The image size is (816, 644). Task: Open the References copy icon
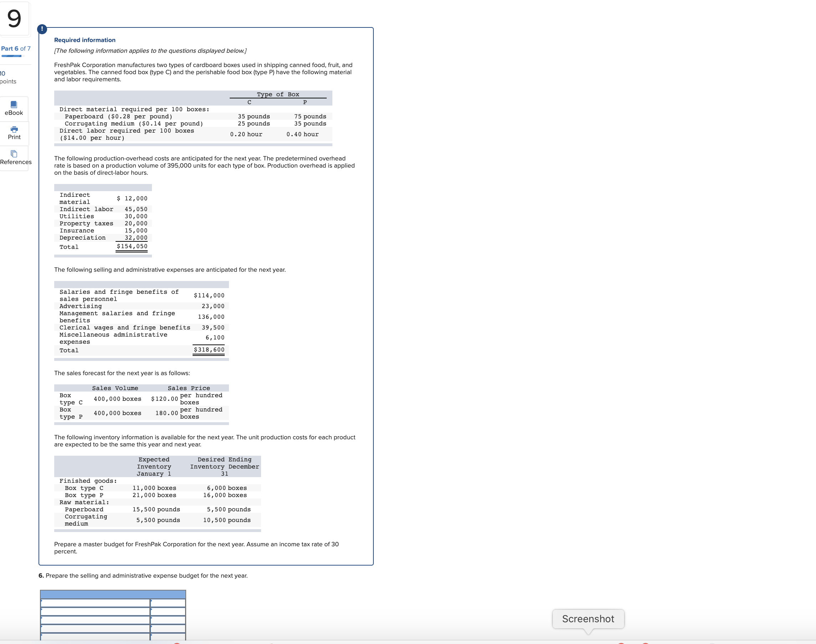click(x=14, y=154)
